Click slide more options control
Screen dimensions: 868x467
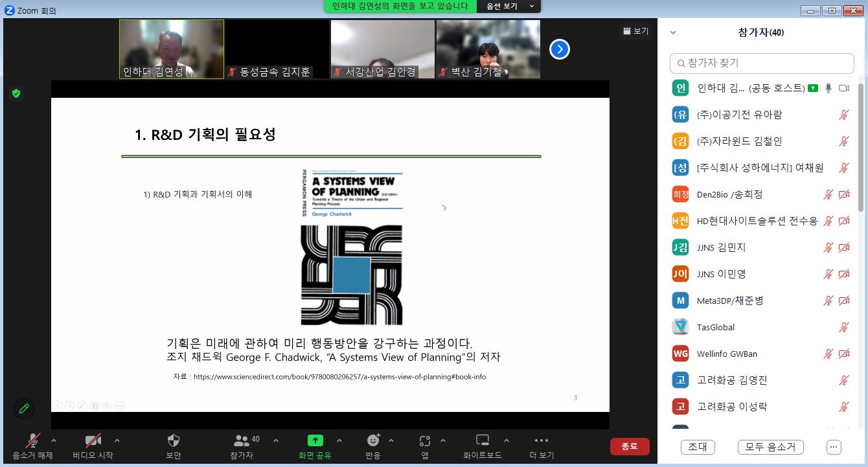click(119, 405)
